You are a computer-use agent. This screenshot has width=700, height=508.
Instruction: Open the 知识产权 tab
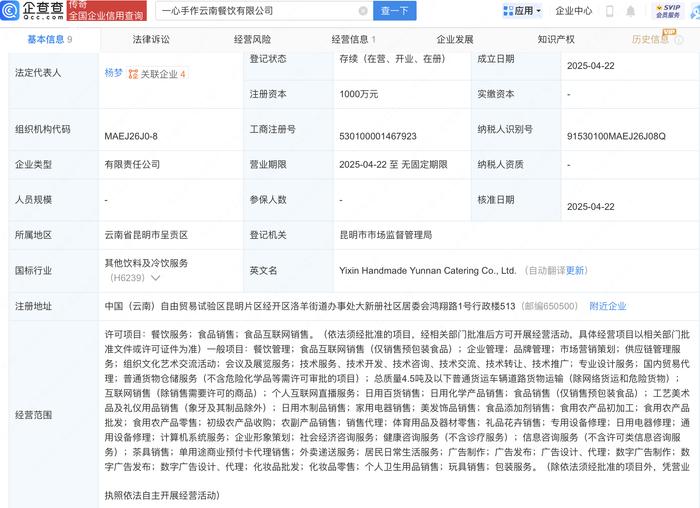[556, 40]
